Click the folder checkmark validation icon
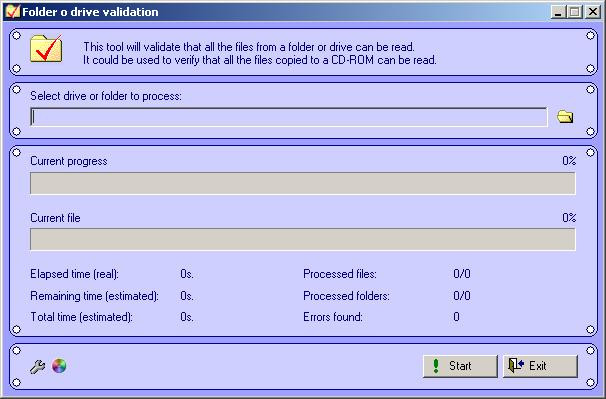 (46, 48)
